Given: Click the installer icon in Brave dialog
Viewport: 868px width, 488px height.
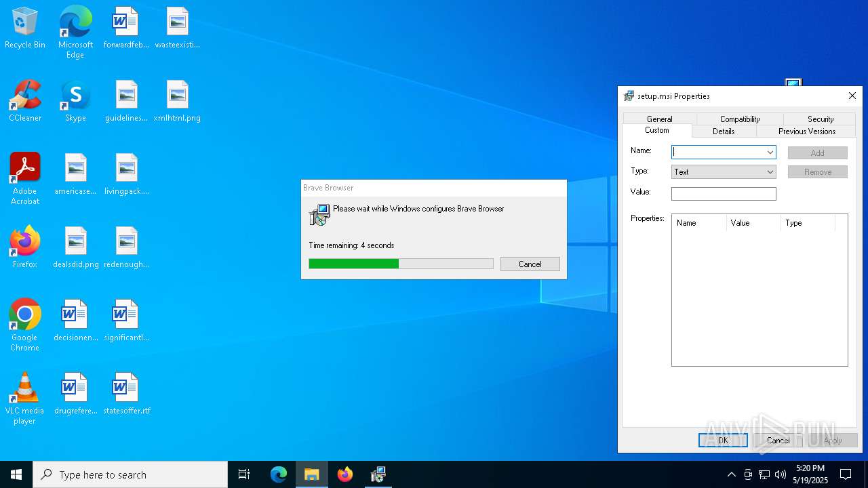Looking at the screenshot, I should tap(319, 216).
